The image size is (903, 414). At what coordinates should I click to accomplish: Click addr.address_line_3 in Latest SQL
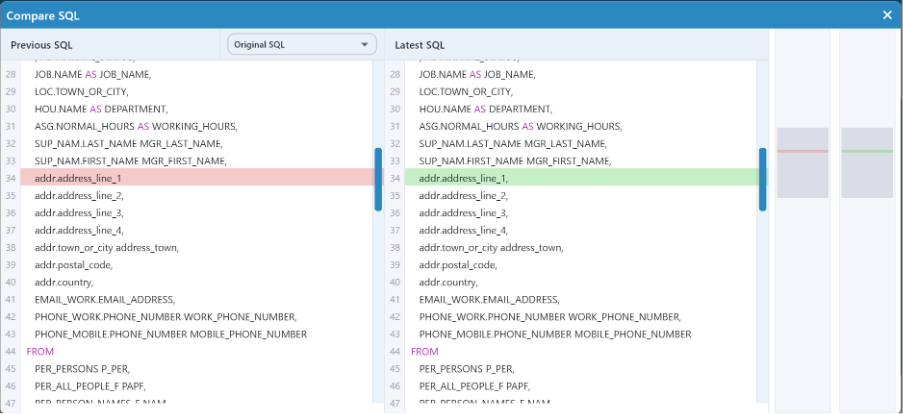pyautogui.click(x=464, y=213)
